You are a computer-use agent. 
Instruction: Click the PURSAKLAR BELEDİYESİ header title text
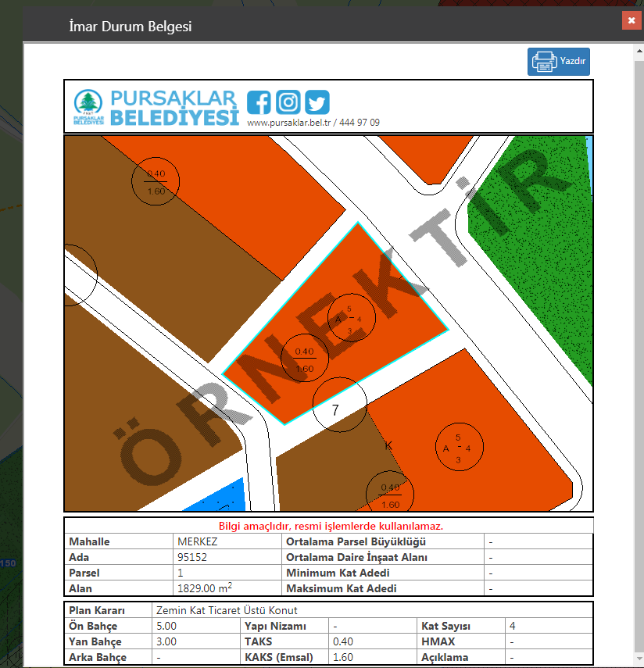coord(174,108)
